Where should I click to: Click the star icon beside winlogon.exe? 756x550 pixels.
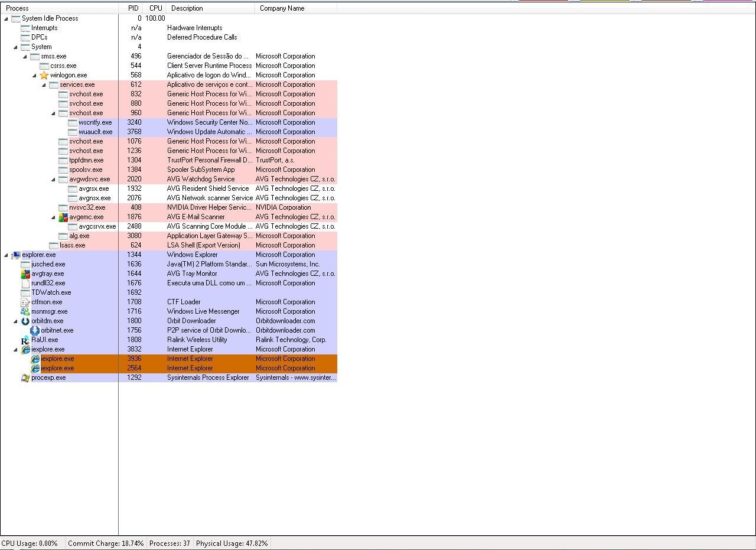(44, 75)
